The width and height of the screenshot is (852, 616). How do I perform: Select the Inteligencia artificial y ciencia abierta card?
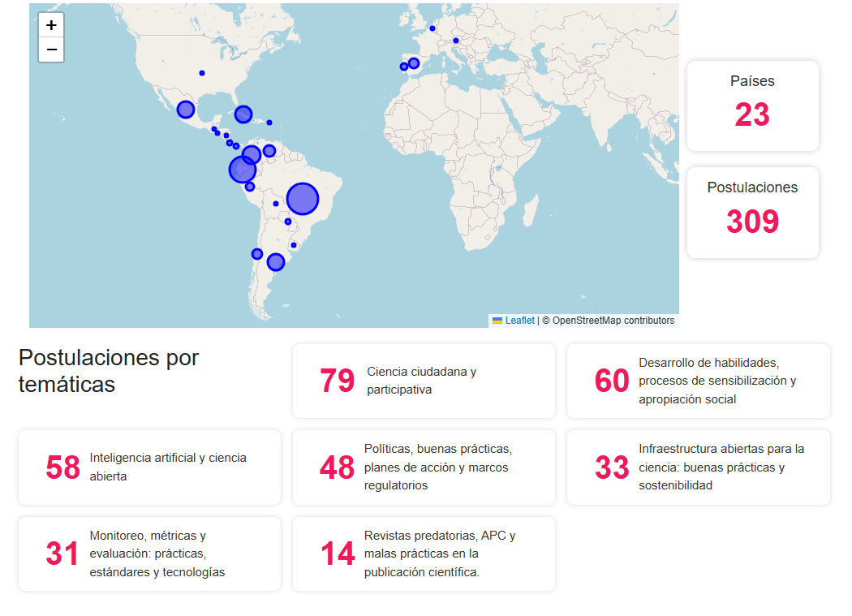(149, 467)
